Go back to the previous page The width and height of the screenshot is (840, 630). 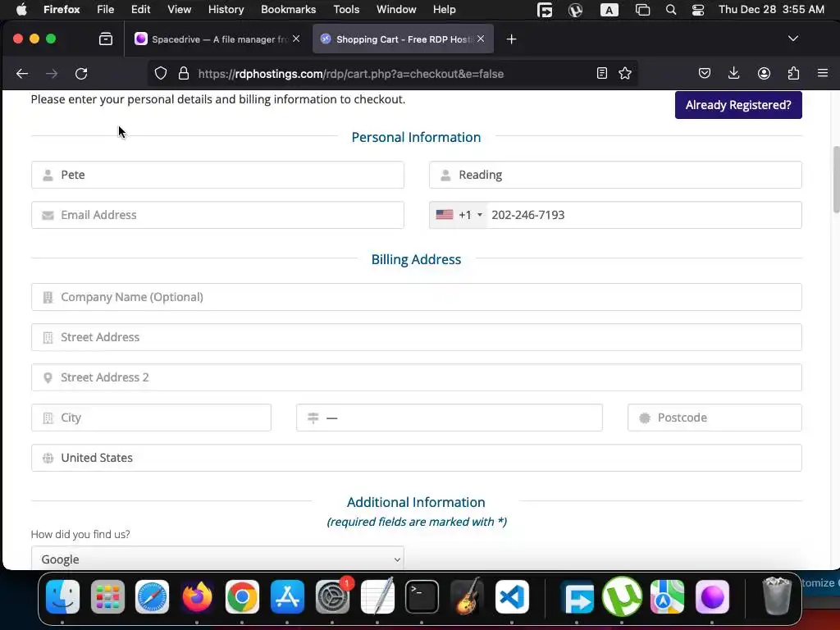22,73
